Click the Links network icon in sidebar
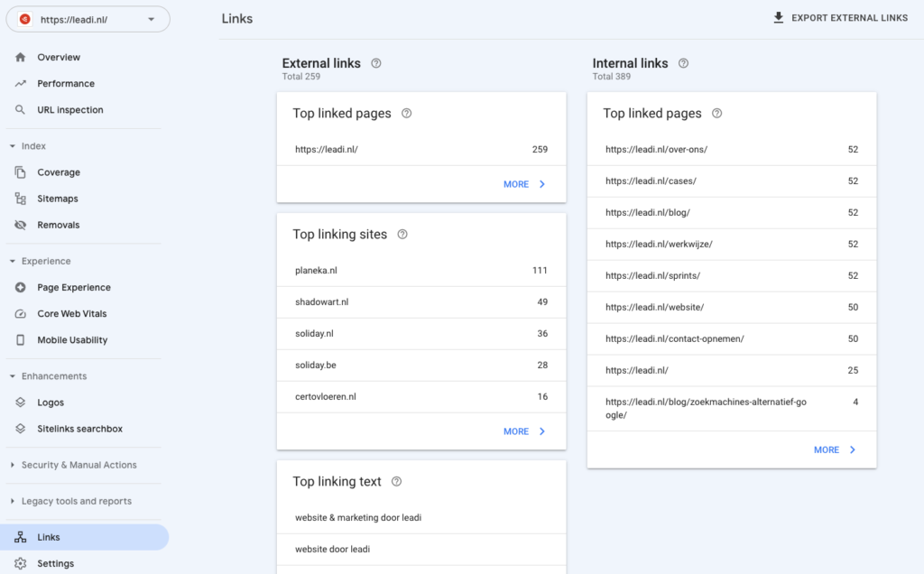The image size is (924, 574). (x=21, y=537)
